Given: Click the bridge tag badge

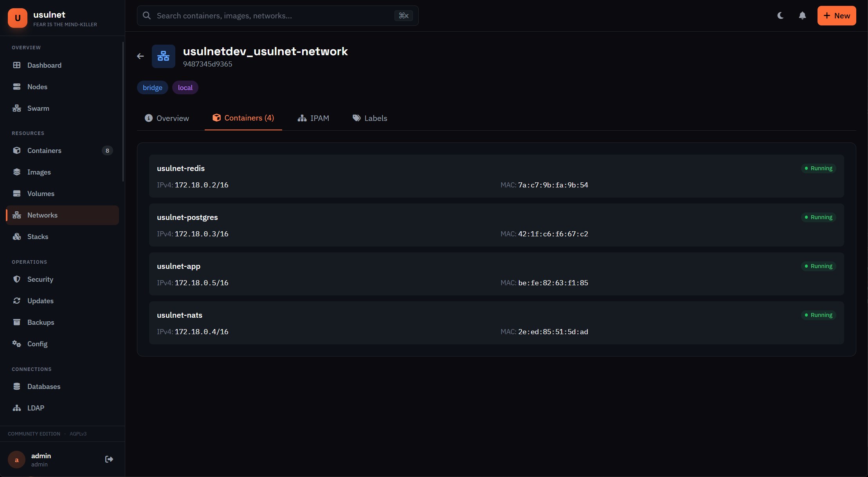Looking at the screenshot, I should click(x=152, y=87).
